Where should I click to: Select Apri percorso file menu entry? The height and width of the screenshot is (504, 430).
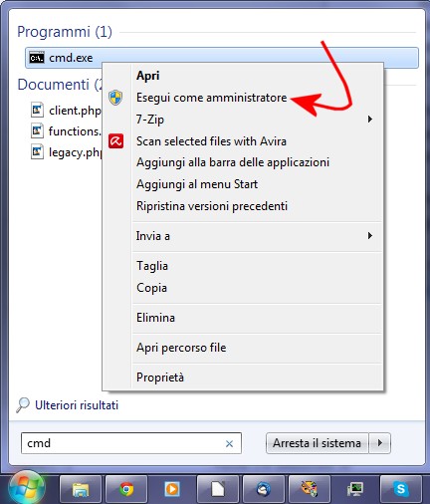click(x=181, y=348)
